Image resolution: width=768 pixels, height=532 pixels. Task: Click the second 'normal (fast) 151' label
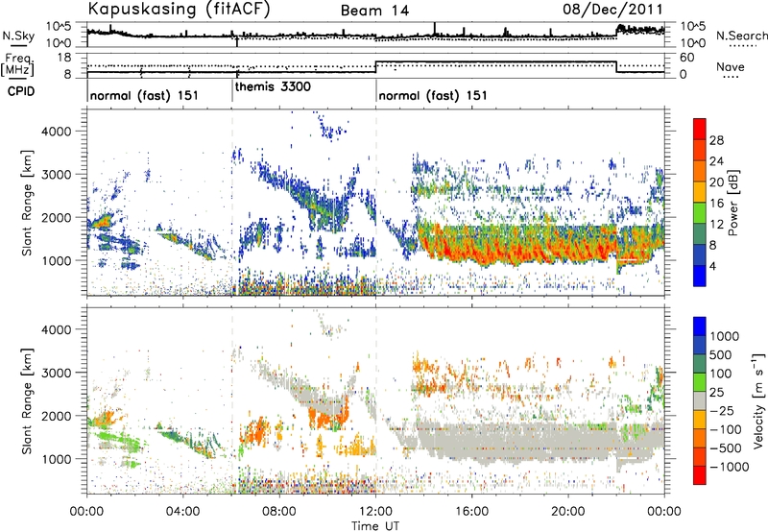(x=433, y=95)
